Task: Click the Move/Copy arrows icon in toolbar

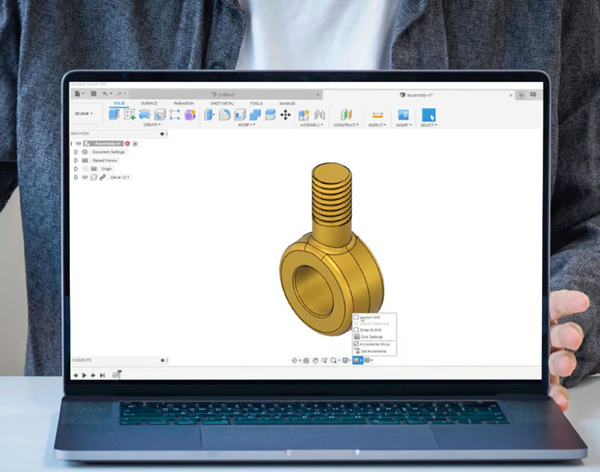Action: (x=285, y=115)
